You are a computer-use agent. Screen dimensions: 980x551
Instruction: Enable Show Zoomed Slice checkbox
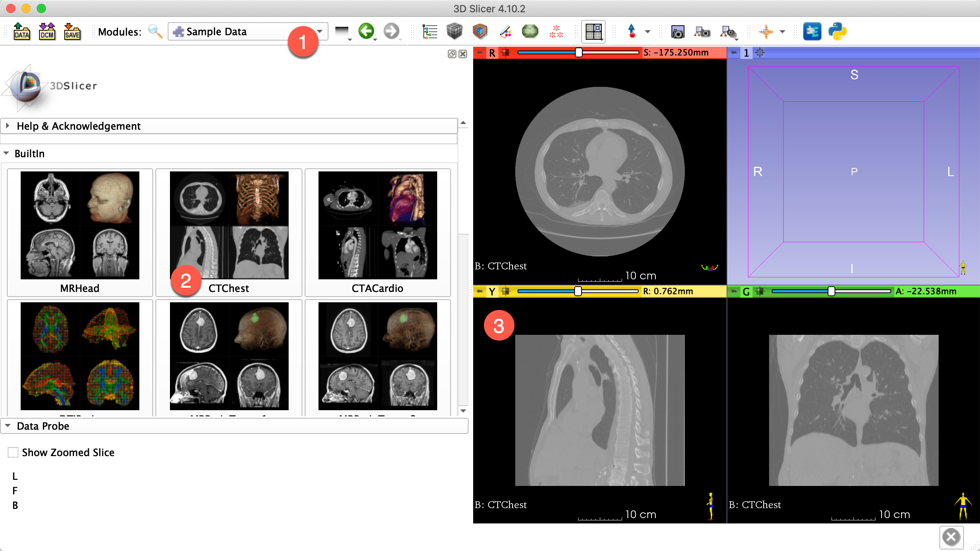[13, 452]
